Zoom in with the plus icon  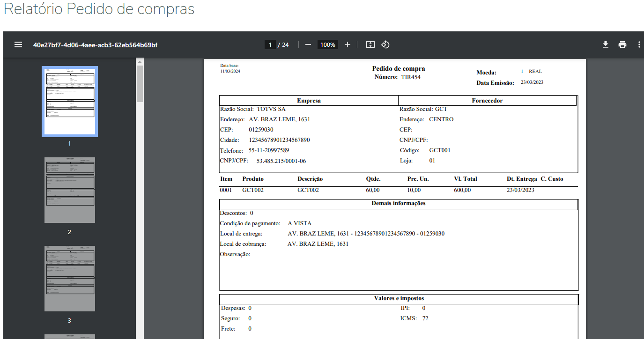[x=348, y=44]
